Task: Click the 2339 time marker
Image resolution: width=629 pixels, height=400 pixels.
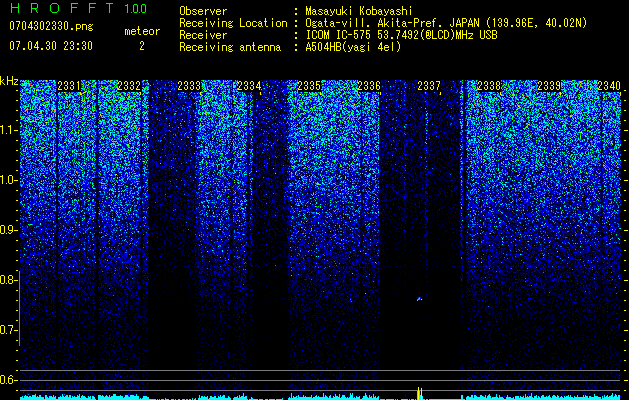Action: coord(549,86)
